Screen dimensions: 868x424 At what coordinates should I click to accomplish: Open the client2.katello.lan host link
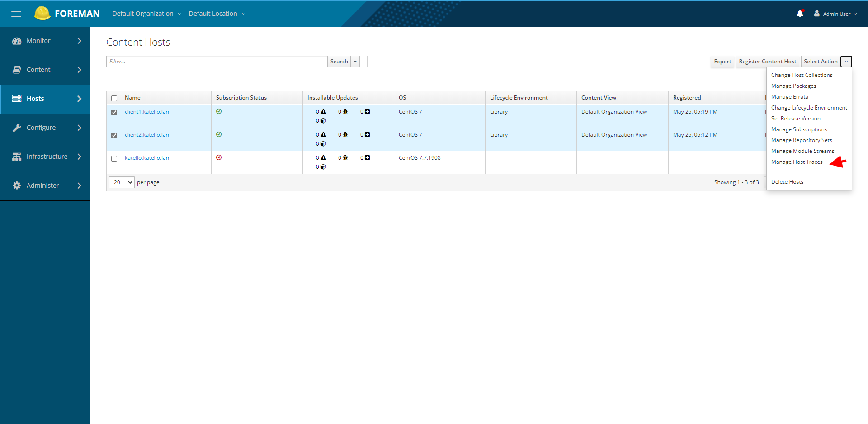pos(146,135)
